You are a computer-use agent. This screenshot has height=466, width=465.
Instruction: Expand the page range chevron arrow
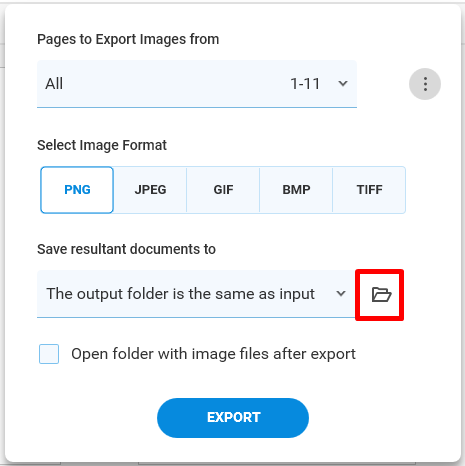pyautogui.click(x=343, y=83)
